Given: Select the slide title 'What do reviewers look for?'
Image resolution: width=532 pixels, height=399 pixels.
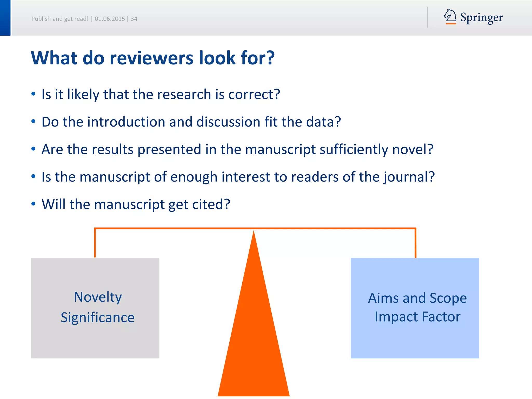Looking at the screenshot, I should (x=153, y=58).
